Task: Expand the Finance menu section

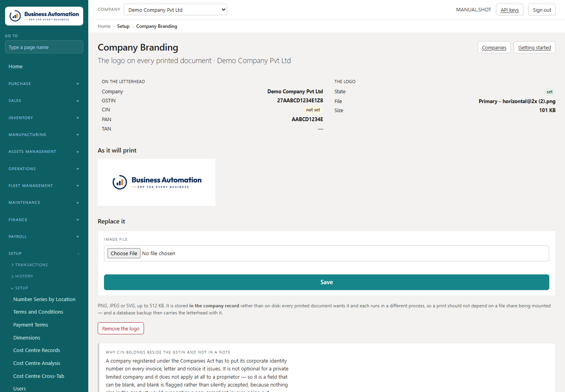Action: coord(44,220)
